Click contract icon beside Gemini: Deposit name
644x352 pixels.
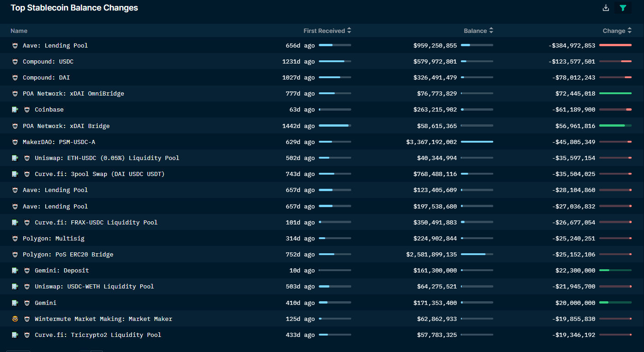(27, 271)
